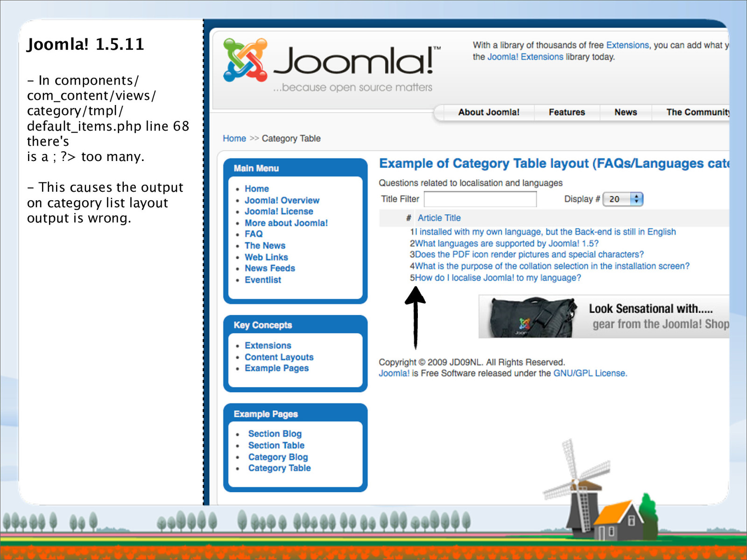Select The News in Main Menu
The height and width of the screenshot is (560, 747).
(265, 245)
